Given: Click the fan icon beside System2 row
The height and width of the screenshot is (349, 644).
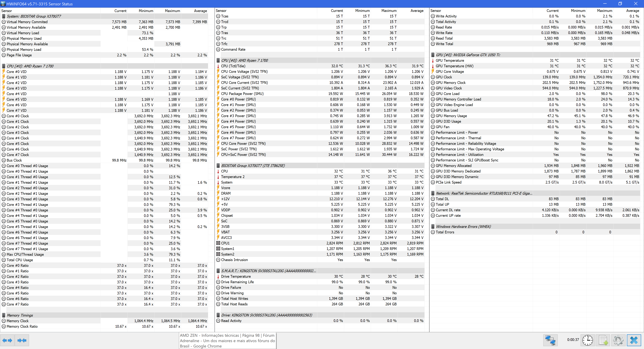Looking at the screenshot, I should 218,254.
